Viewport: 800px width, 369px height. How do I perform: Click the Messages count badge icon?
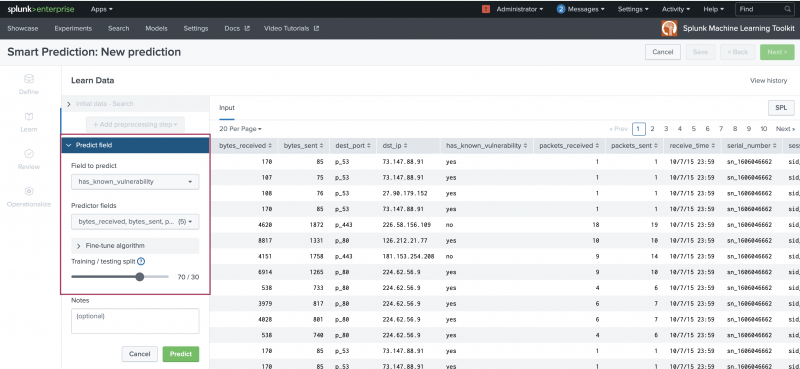click(x=561, y=9)
